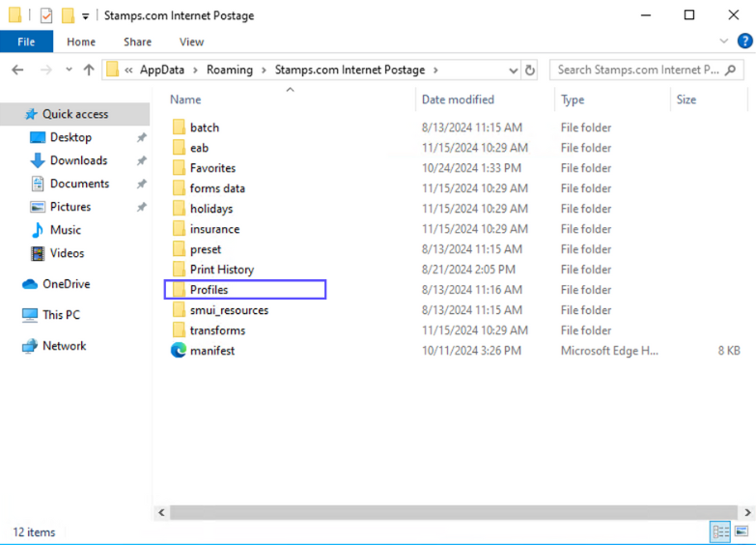
Task: Click the Properties quick access toolbar icon
Action: pos(46,15)
